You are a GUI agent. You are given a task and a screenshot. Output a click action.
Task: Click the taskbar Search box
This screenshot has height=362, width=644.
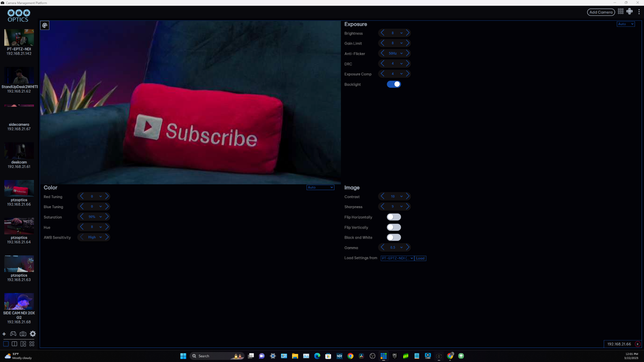point(217,356)
